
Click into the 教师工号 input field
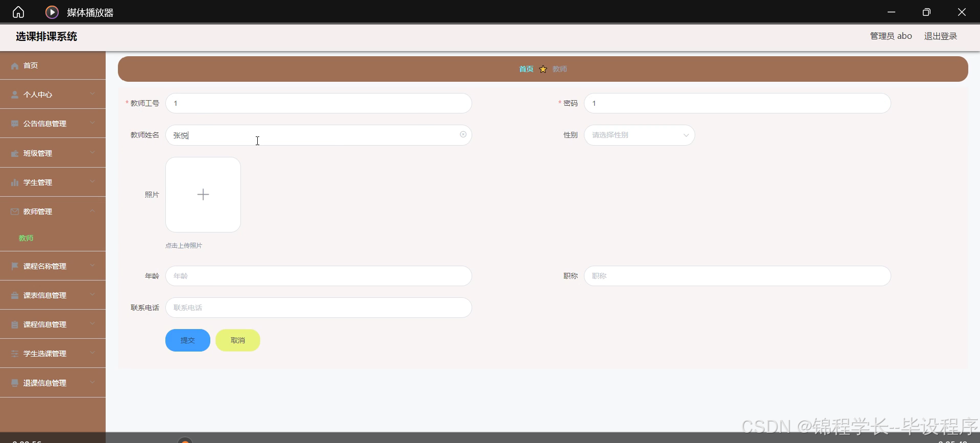(x=318, y=103)
